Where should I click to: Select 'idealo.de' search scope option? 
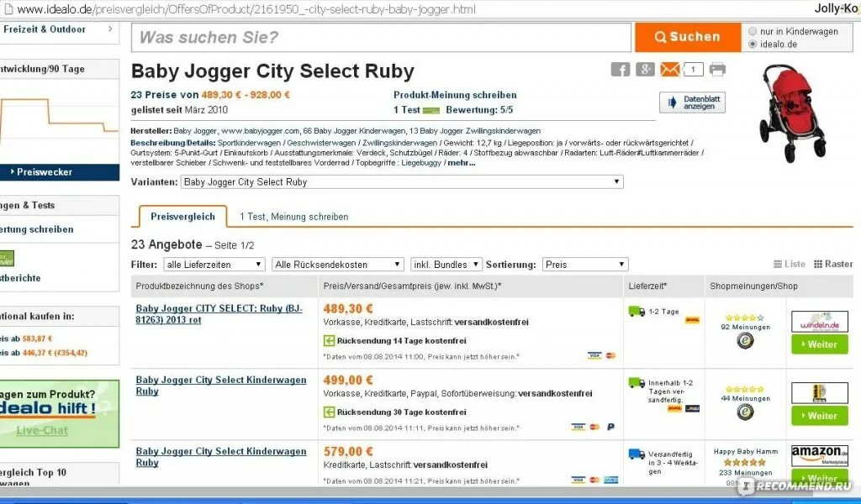coord(753,44)
